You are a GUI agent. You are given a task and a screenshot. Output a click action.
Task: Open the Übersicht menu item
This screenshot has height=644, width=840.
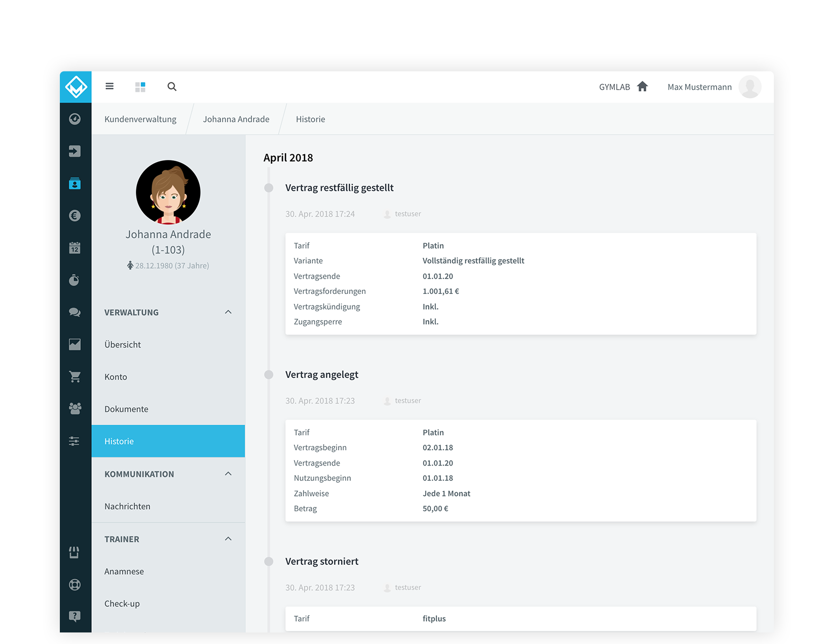point(168,344)
